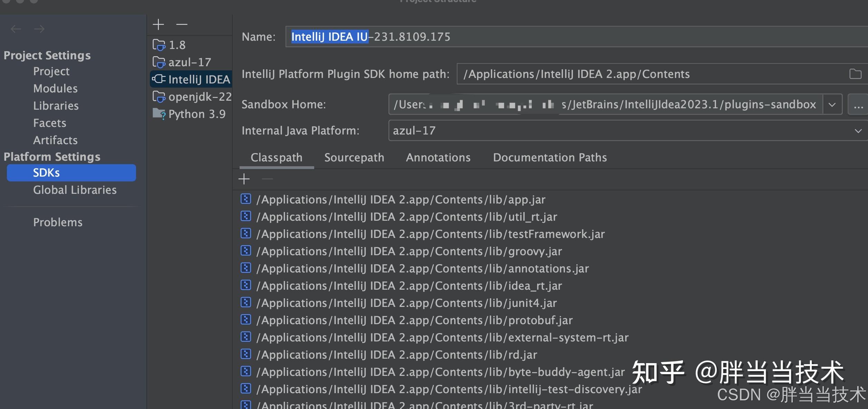Select the 1.8 SDK name

click(177, 45)
